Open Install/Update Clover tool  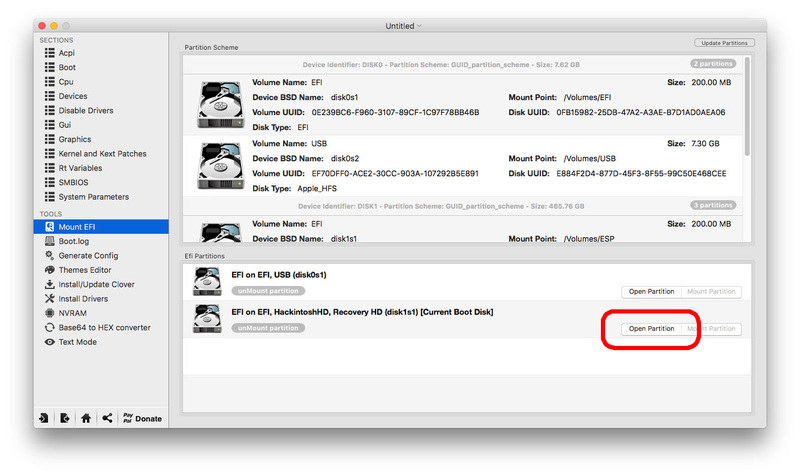click(96, 284)
